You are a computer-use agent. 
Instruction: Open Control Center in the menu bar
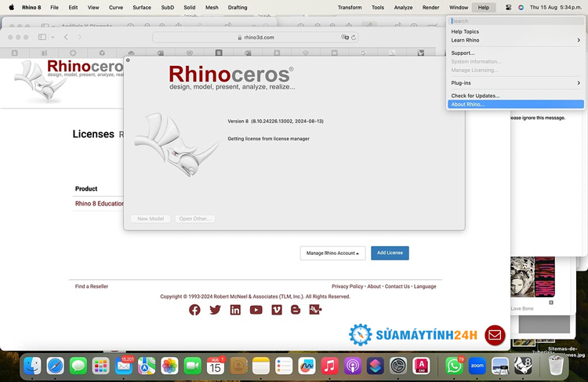point(508,8)
